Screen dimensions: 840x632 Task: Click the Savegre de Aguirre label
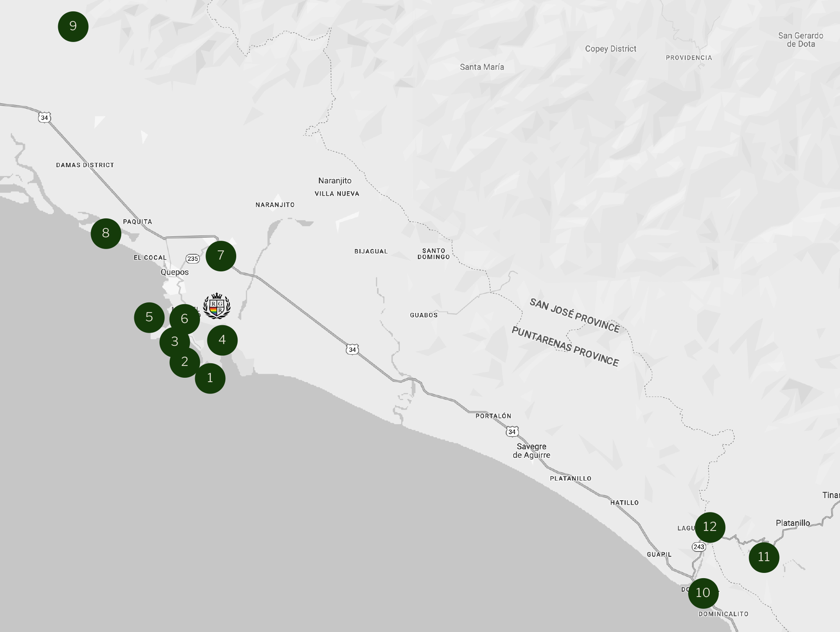click(x=532, y=451)
